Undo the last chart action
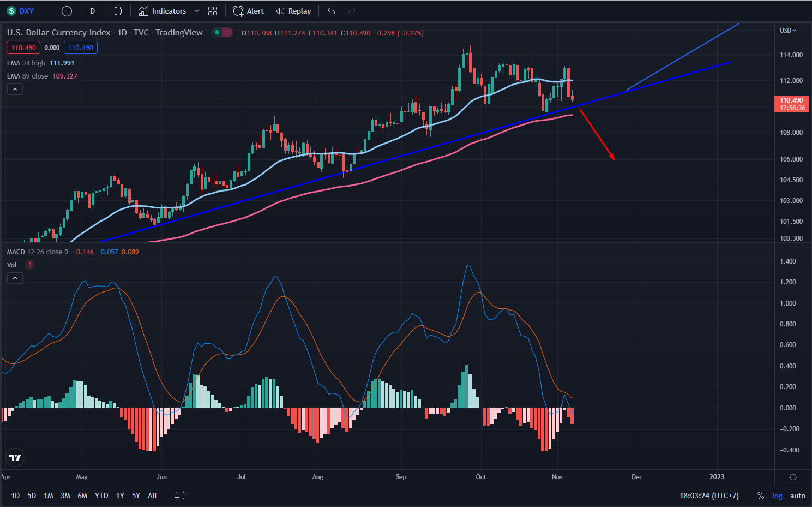 point(331,11)
